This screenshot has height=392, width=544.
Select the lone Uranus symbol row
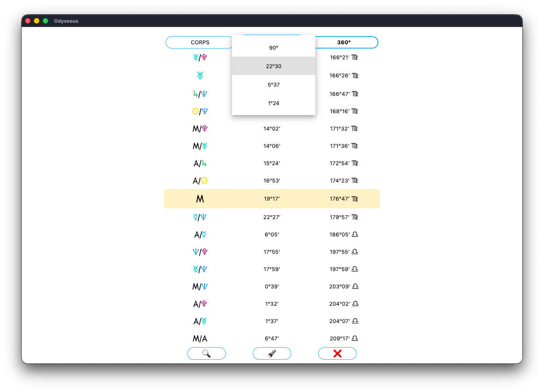[x=200, y=75]
